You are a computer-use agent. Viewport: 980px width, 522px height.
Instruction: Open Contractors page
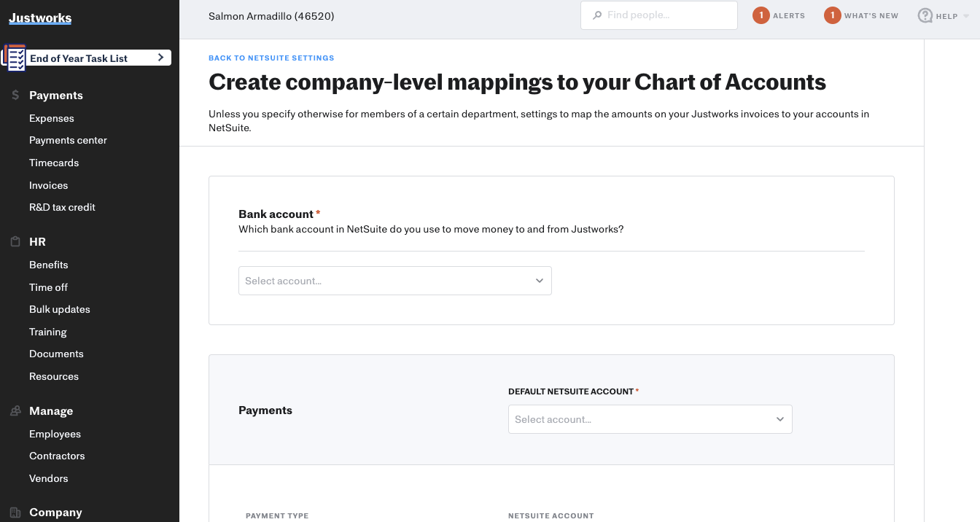coord(57,456)
